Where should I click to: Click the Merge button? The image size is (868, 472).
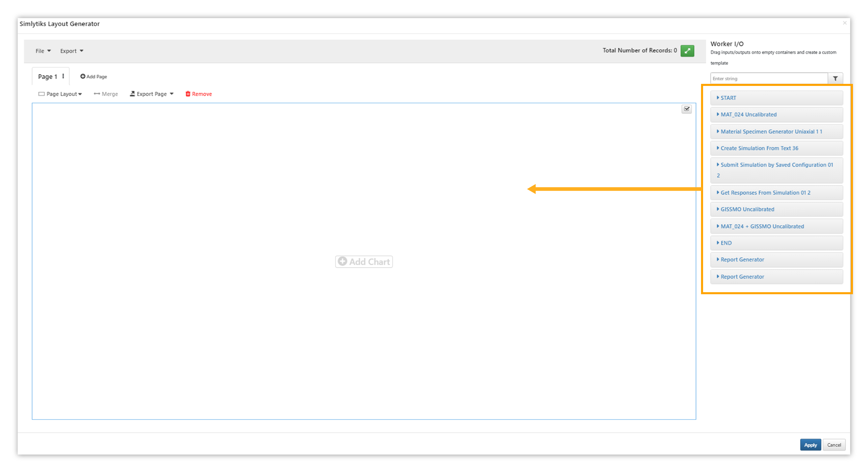106,94
